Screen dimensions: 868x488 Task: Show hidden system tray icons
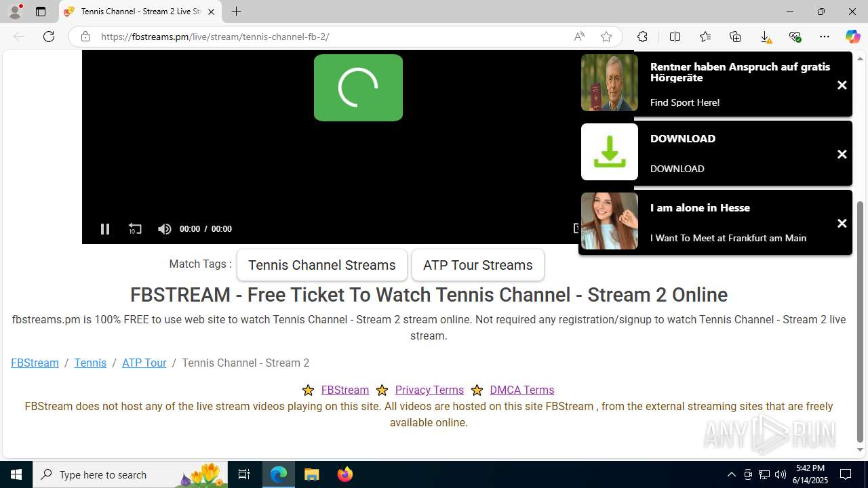click(731, 474)
